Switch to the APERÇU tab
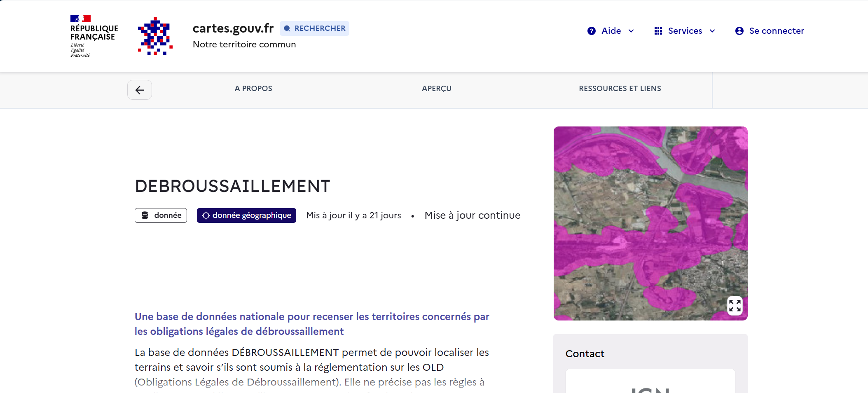The height and width of the screenshot is (393, 868). click(x=437, y=89)
